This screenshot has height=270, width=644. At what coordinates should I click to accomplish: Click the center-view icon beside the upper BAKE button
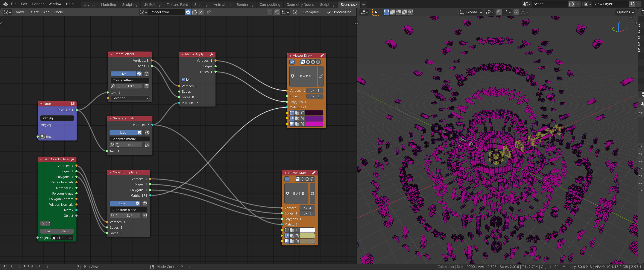point(321,76)
